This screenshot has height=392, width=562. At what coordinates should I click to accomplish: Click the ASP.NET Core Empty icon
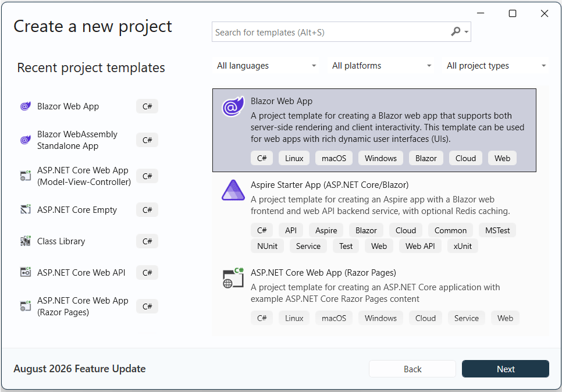tap(26, 209)
